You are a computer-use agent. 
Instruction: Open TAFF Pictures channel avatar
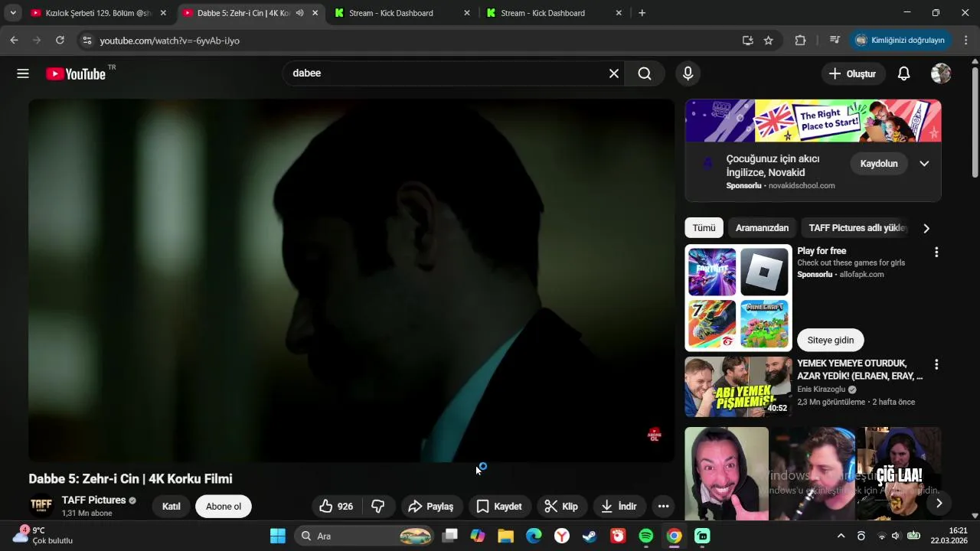41,506
